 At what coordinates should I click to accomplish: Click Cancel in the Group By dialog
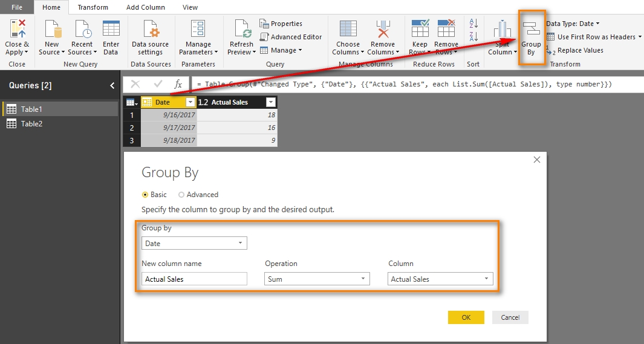510,317
